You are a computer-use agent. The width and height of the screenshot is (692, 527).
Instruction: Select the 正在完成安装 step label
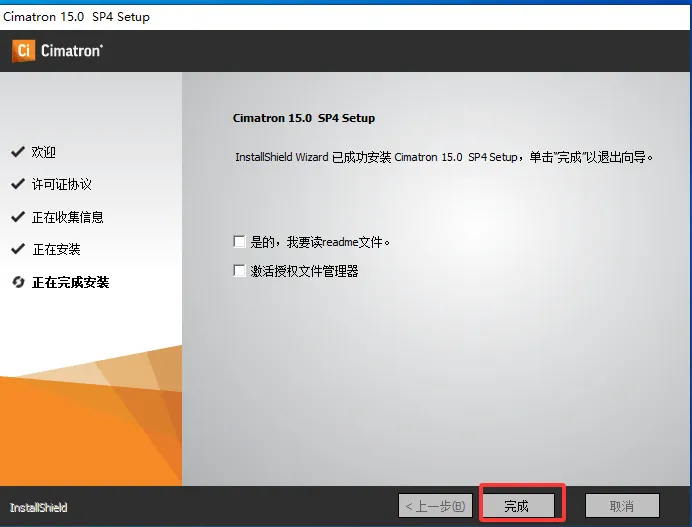(x=71, y=282)
